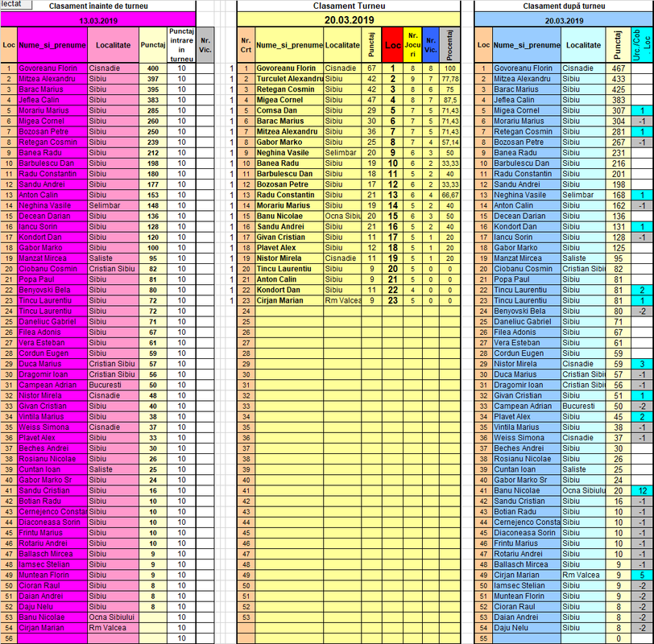Click the 57,14 percentage cell
Viewport: 654px width, 644px height.
(x=449, y=142)
